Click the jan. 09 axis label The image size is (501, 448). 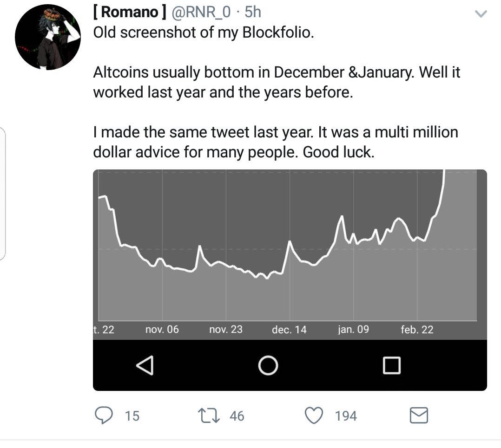pos(353,330)
